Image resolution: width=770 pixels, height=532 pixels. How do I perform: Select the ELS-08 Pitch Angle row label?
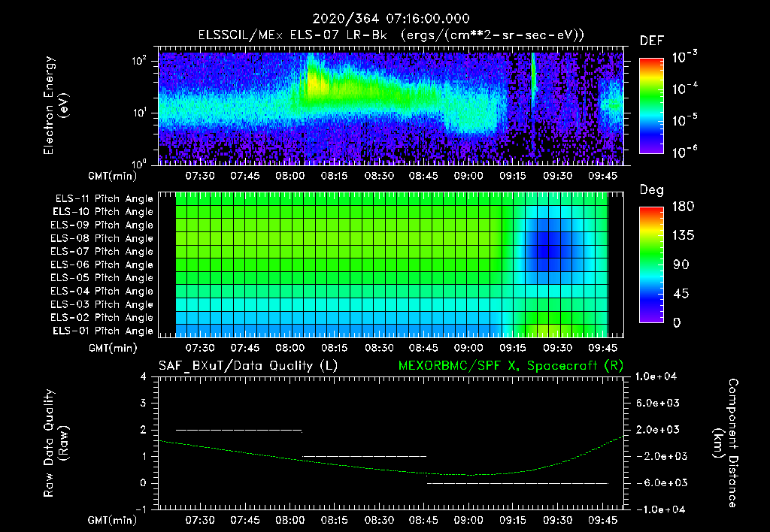pyautogui.click(x=102, y=238)
